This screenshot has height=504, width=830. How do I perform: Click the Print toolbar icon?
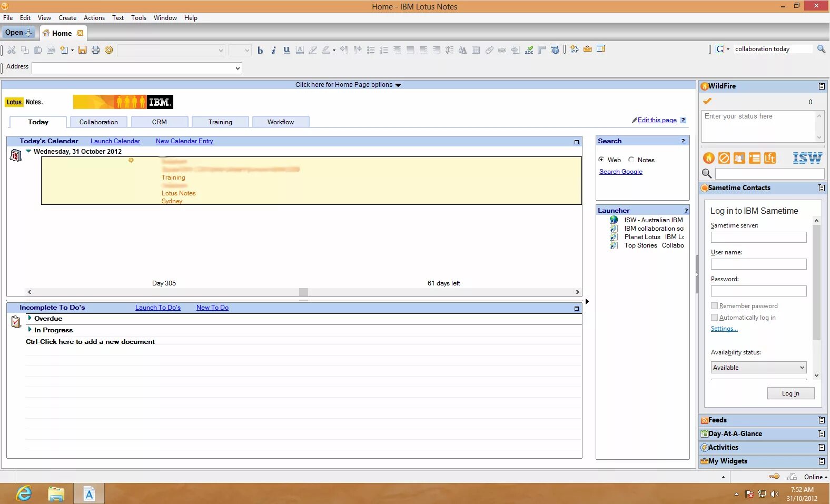(95, 50)
